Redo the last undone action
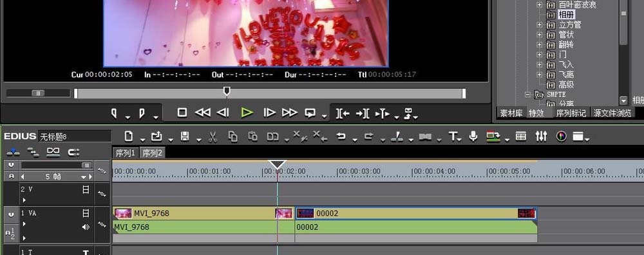Screen dimensions: 644x255 369,137
